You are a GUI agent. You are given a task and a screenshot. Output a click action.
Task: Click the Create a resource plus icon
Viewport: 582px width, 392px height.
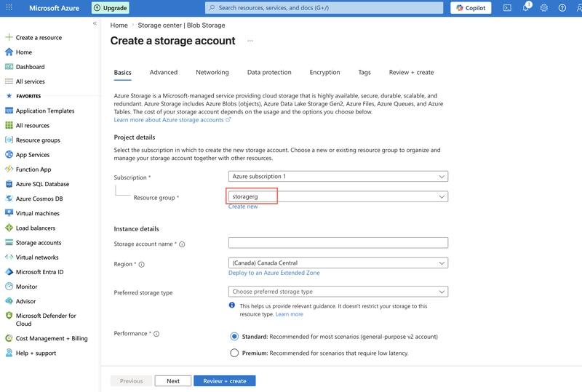click(9, 37)
